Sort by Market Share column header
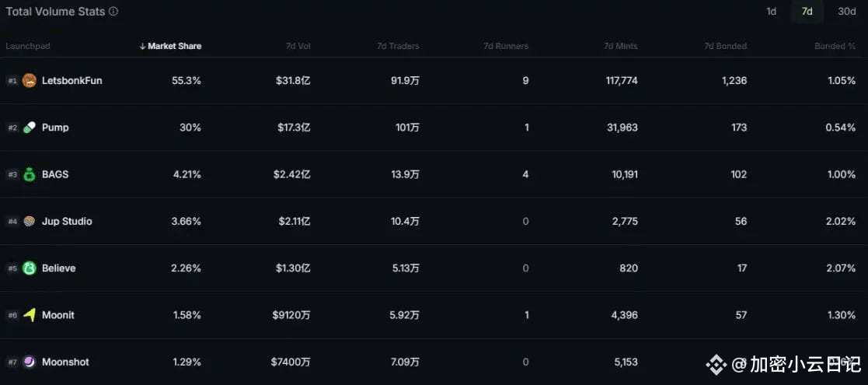This screenshot has width=868, height=385. pos(170,47)
